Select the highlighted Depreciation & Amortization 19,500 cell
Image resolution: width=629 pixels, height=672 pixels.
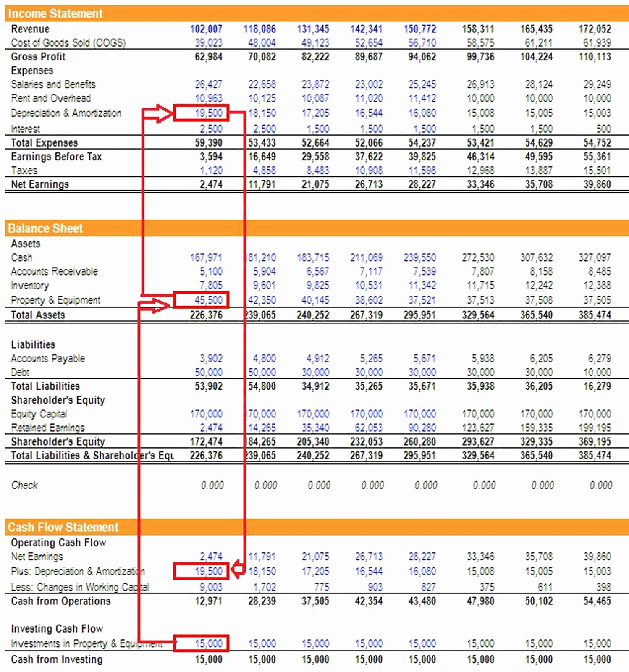(201, 113)
